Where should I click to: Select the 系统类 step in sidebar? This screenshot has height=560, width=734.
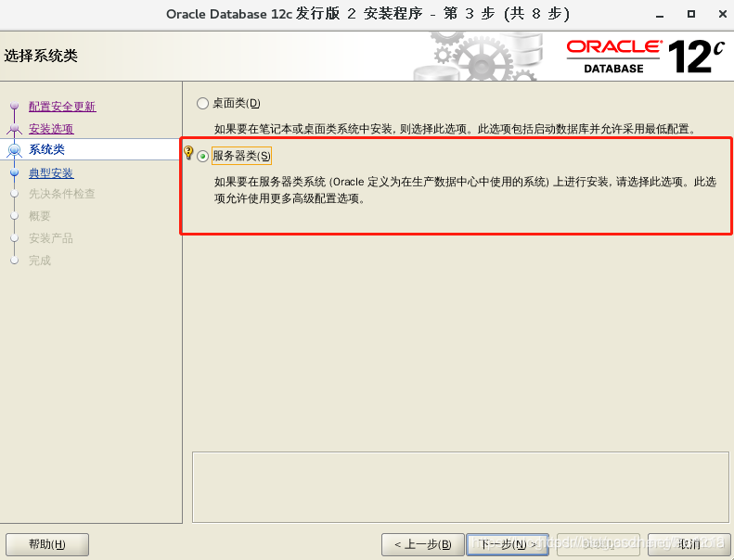[x=46, y=149]
